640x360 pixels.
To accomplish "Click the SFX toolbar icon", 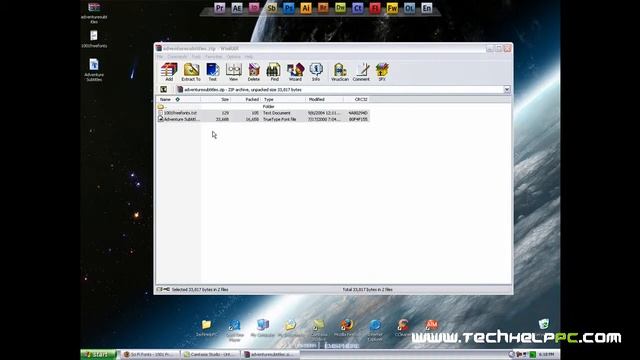I will coord(382,72).
